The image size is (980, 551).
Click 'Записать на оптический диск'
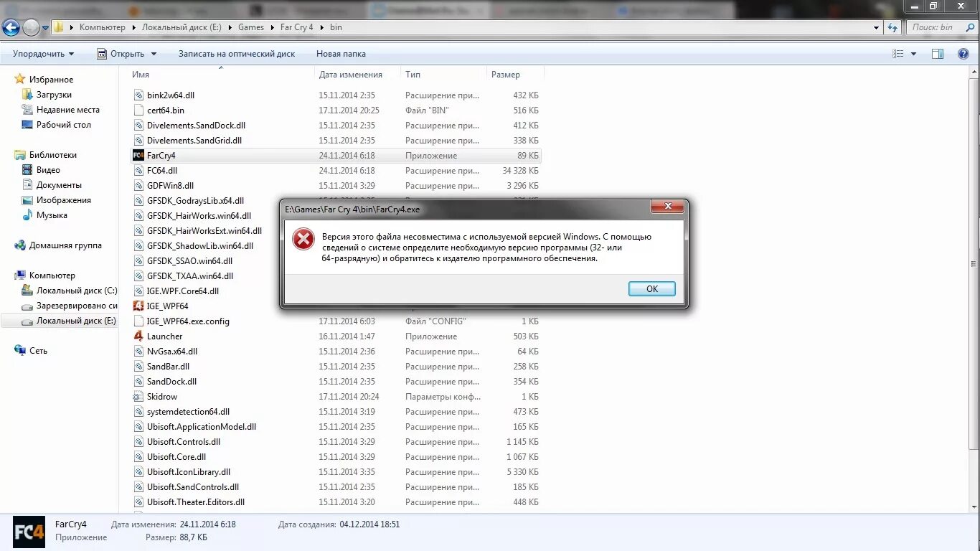point(237,54)
